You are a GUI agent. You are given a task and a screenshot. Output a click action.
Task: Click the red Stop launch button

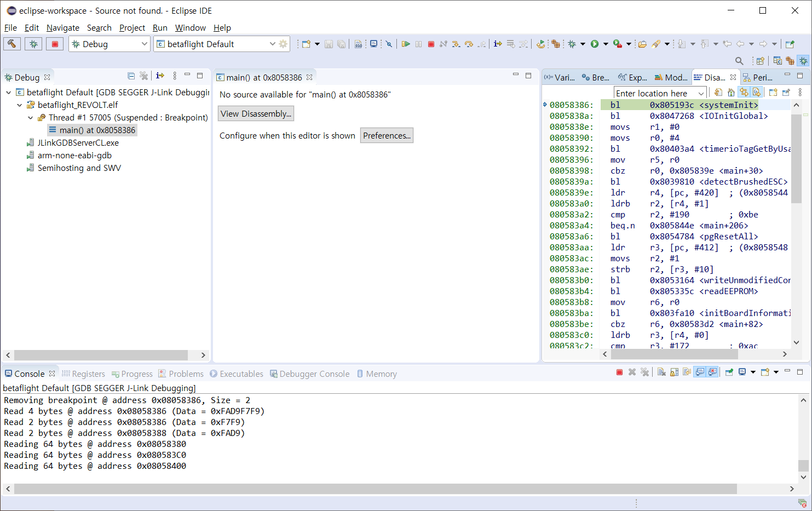point(55,44)
